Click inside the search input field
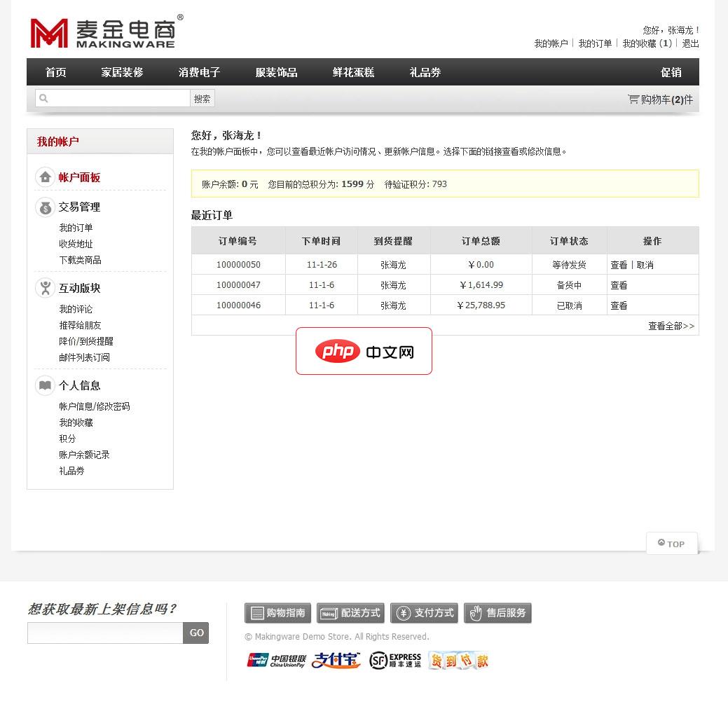The image size is (728, 702). click(x=112, y=98)
